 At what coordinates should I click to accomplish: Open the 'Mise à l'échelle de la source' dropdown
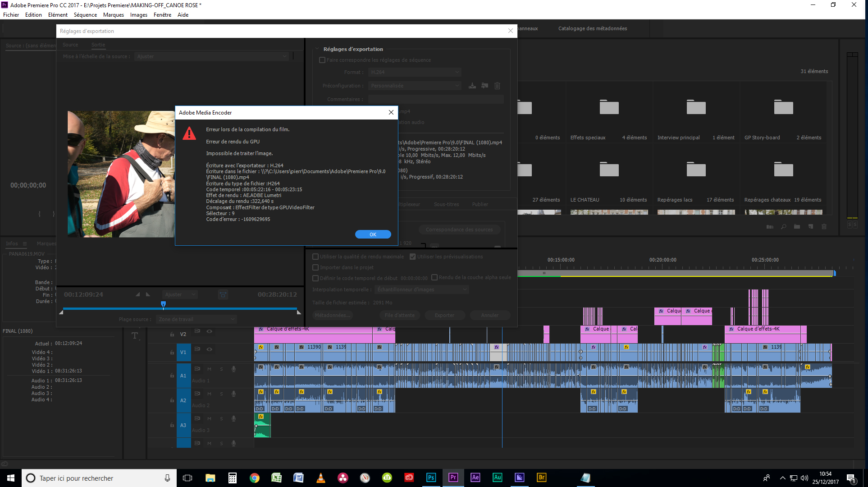[x=211, y=56]
